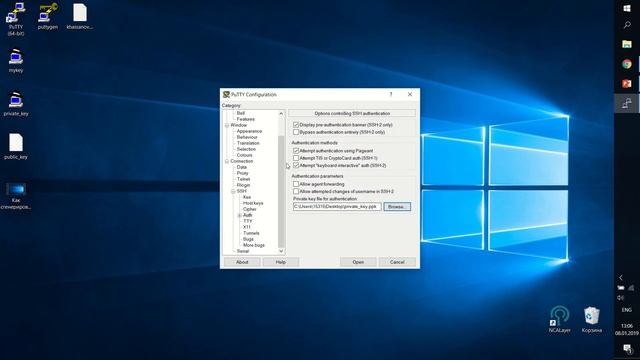Viewport: 640px width, 360px height.
Task: Open the volume control in tray
Action: pos(621,298)
